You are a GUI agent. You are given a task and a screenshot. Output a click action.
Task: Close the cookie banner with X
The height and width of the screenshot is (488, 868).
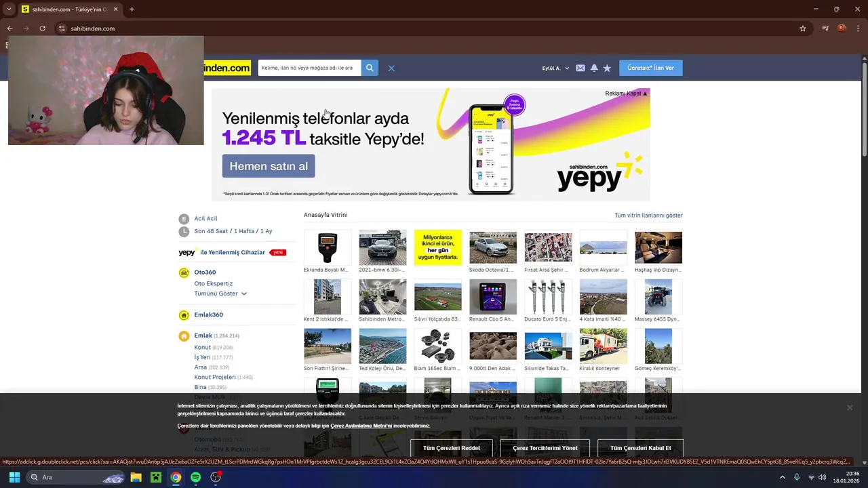pos(849,407)
